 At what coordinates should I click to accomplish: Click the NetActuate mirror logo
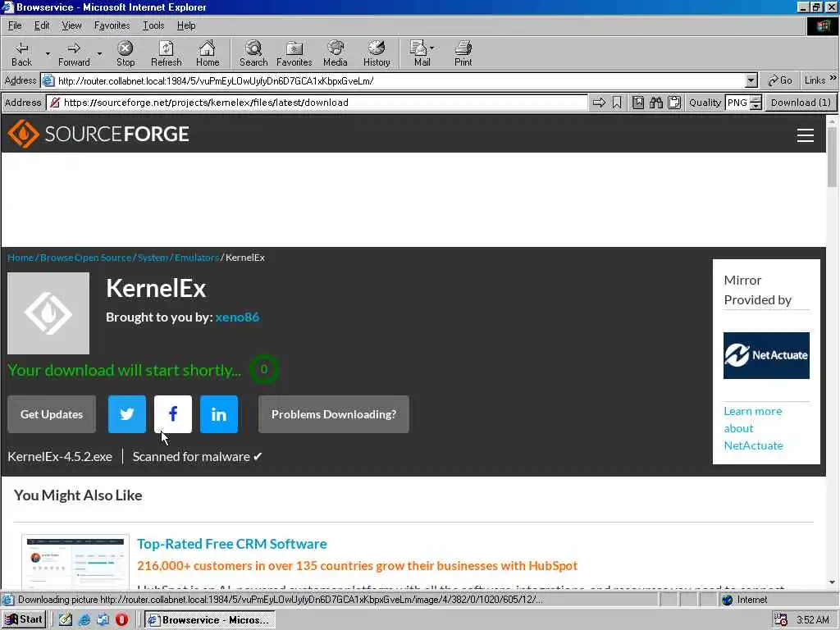click(766, 355)
